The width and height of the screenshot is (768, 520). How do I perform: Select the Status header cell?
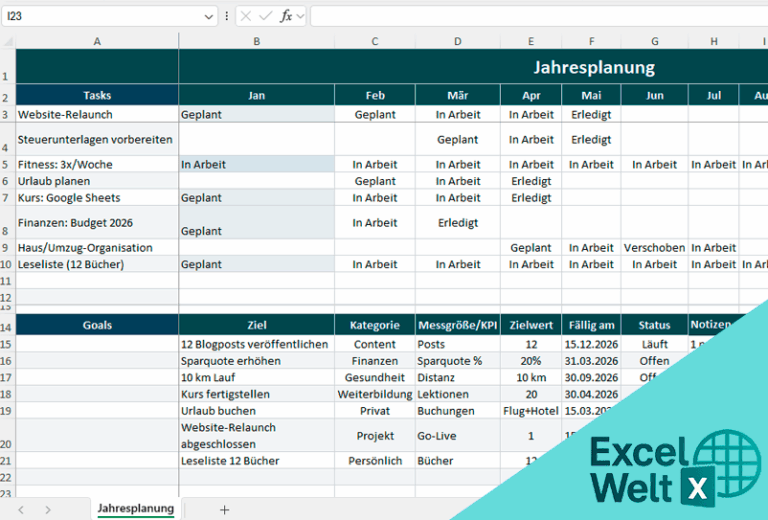pos(654,325)
